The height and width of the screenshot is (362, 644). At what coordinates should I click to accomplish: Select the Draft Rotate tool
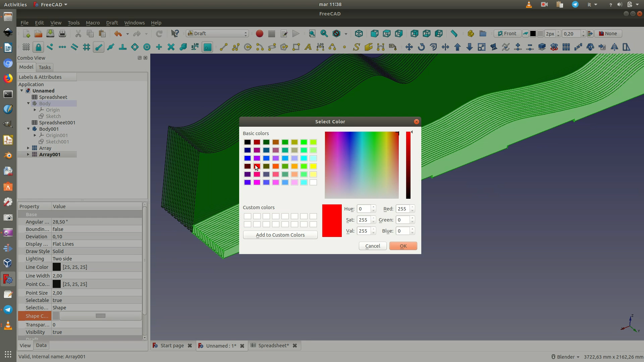pyautogui.click(x=421, y=47)
